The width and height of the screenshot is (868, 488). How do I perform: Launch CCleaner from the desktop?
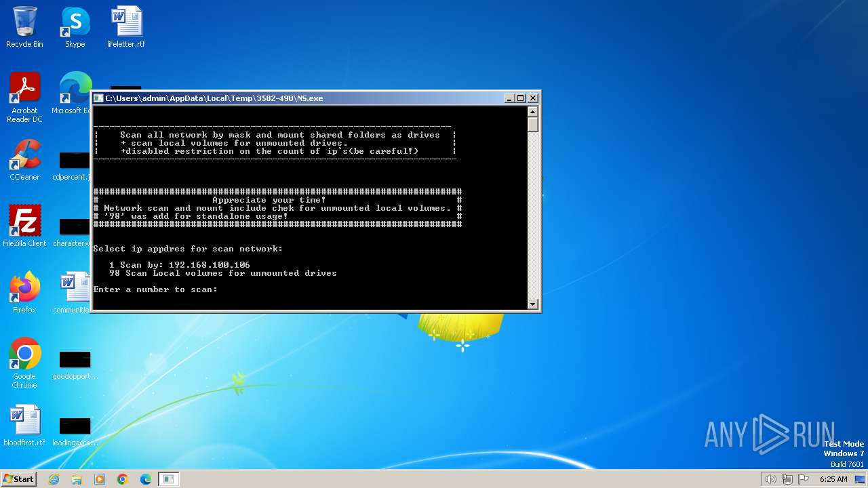[24, 160]
